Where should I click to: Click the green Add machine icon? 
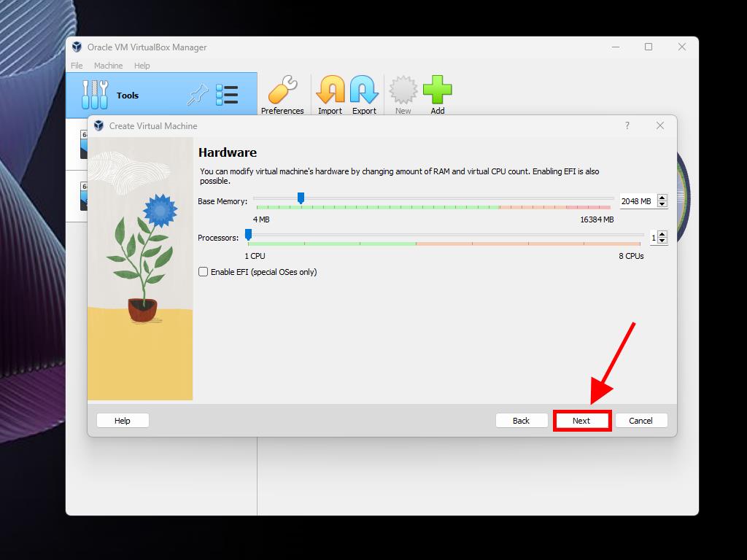point(437,91)
